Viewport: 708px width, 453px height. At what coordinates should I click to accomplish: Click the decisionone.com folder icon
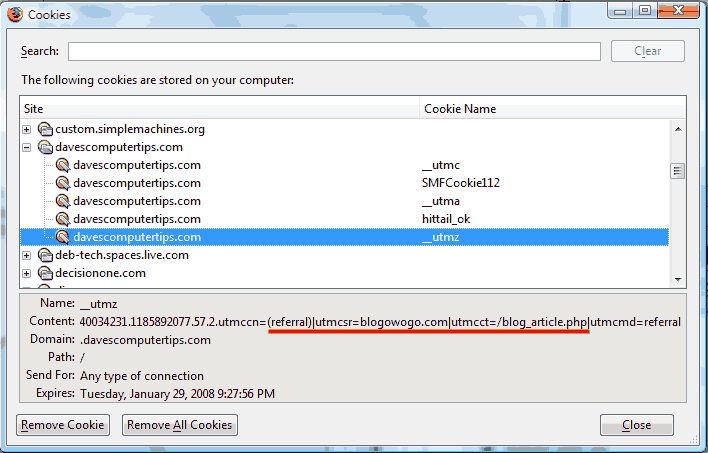point(45,273)
